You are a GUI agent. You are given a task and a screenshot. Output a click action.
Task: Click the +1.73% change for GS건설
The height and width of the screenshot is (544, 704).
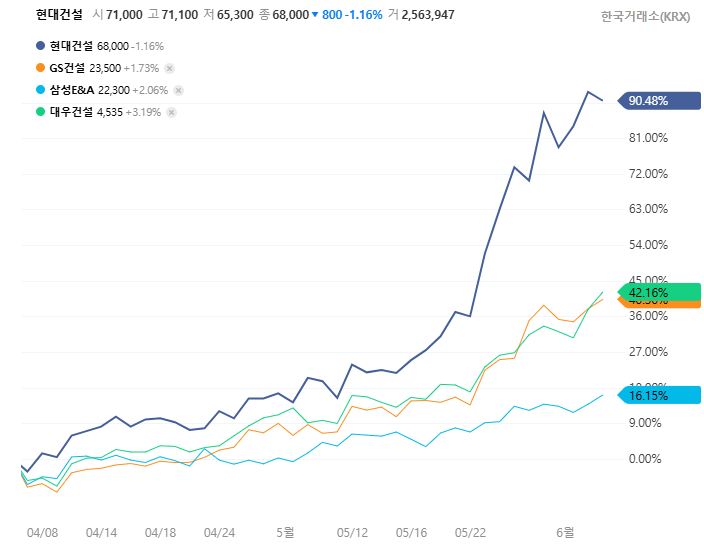(x=141, y=68)
